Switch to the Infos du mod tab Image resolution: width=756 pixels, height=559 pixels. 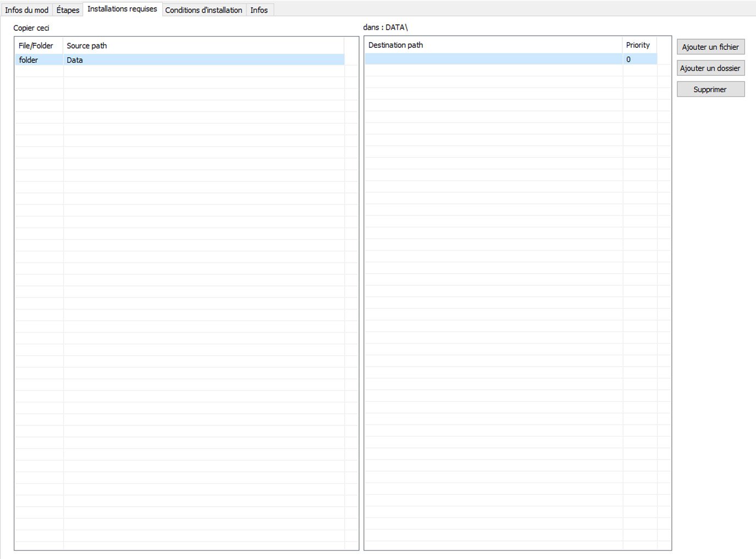(x=27, y=10)
